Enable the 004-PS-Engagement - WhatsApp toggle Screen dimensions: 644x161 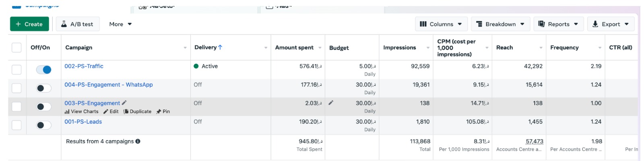click(x=43, y=88)
